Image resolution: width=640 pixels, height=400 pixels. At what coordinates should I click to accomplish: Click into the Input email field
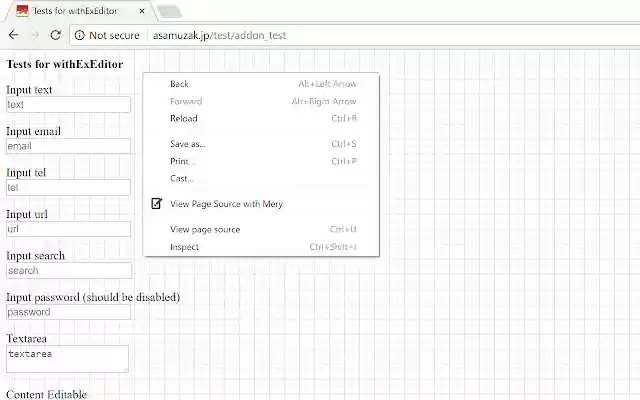(69, 146)
